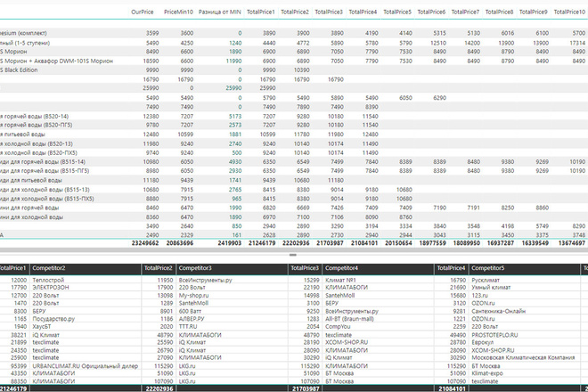Image resolution: width=588 pixels, height=392 pixels.
Task: Click the 'Разница от MIN' column header
Action: tap(220, 12)
